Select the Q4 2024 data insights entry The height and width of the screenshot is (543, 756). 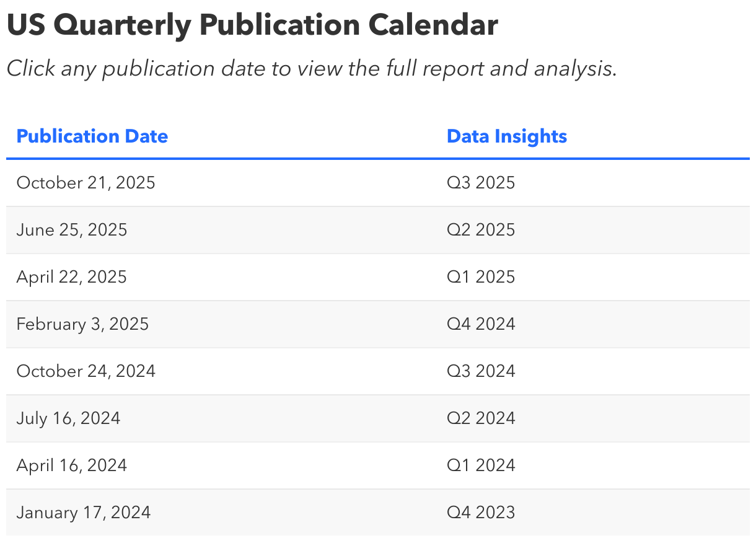pos(481,324)
